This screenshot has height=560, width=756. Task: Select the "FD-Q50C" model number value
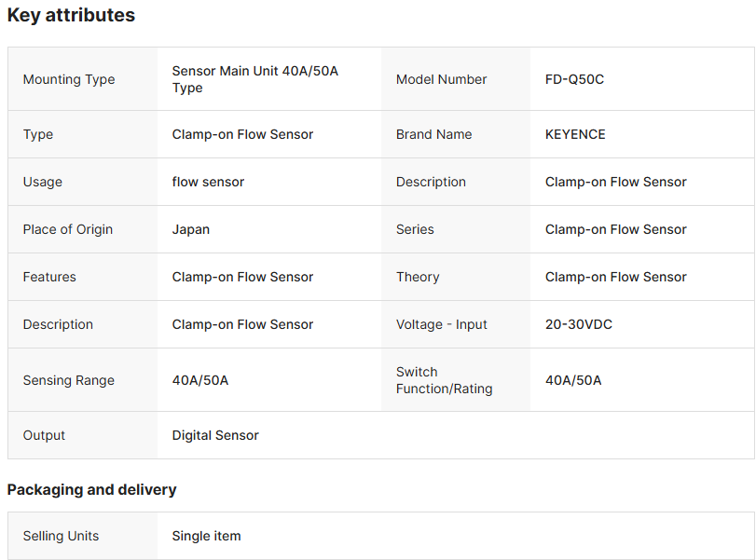tap(574, 79)
